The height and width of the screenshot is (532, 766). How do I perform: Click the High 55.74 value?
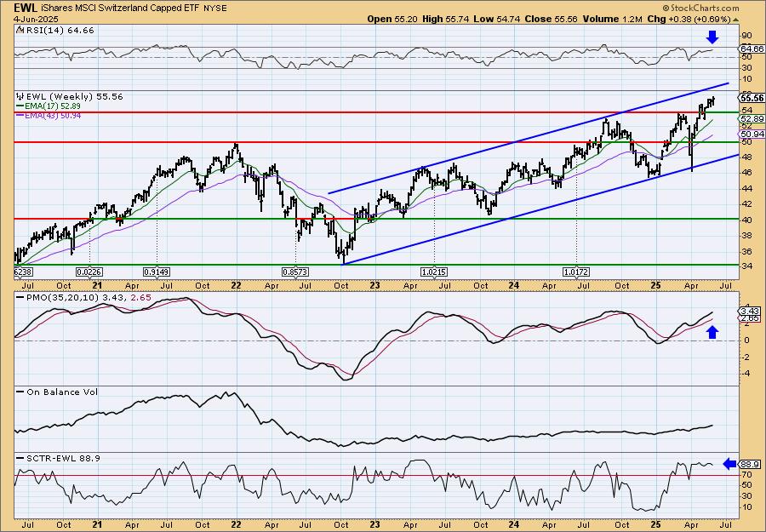(443, 19)
